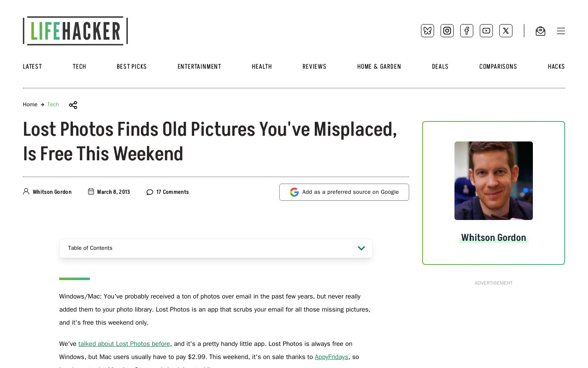This screenshot has height=368, width=588.
Task: Open Lifehacker's X (Twitter) icon
Action: point(506,31)
